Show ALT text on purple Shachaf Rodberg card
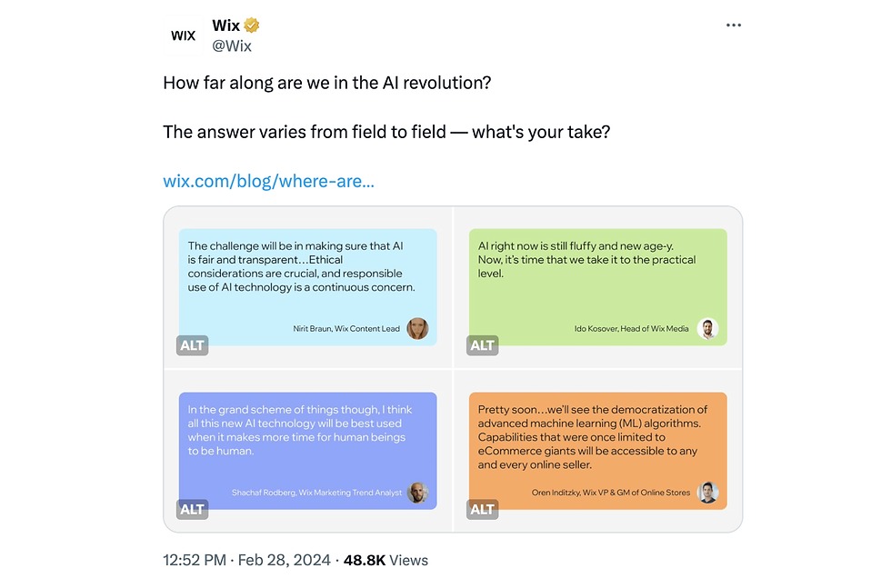The height and width of the screenshot is (588, 891). point(192,509)
